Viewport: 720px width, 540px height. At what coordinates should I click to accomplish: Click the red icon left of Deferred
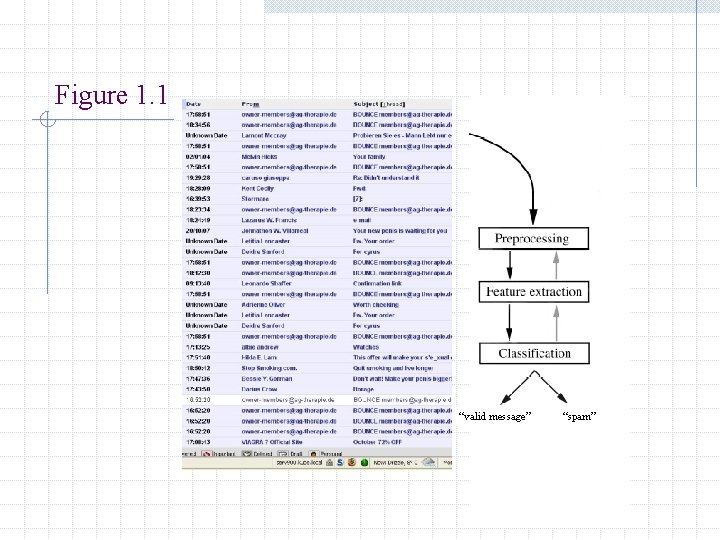tap(207, 454)
